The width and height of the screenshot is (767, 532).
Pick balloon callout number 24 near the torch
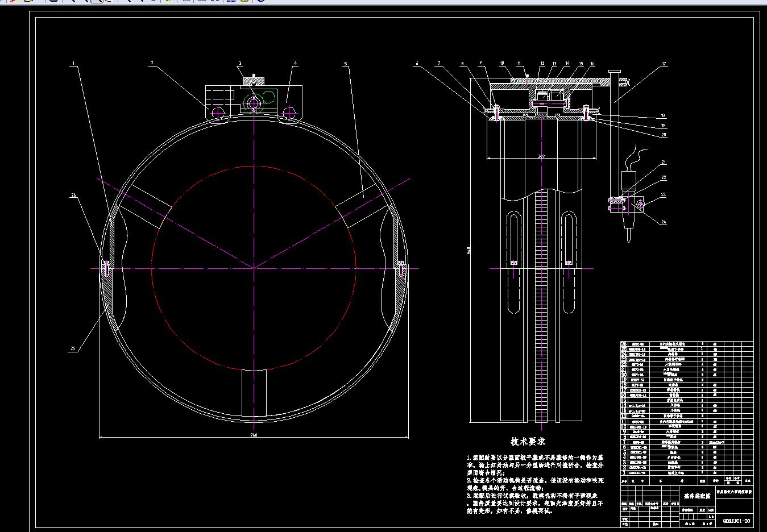[x=664, y=222]
